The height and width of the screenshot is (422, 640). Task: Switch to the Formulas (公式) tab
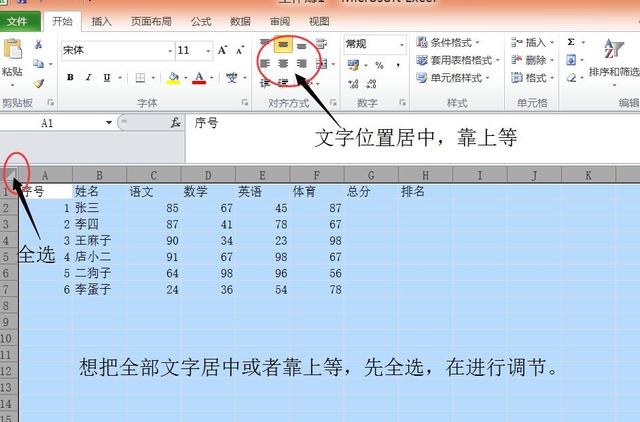pyautogui.click(x=201, y=21)
